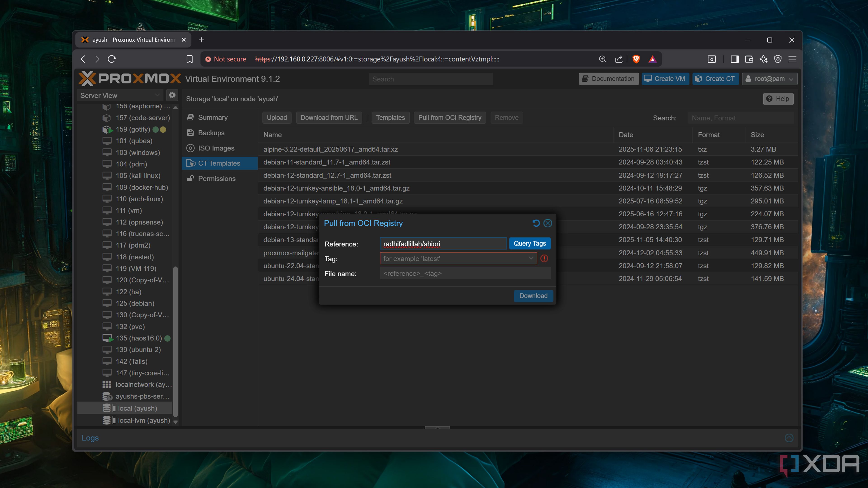This screenshot has height=488, width=868.
Task: Click the Download button in dialog
Action: [533, 296]
